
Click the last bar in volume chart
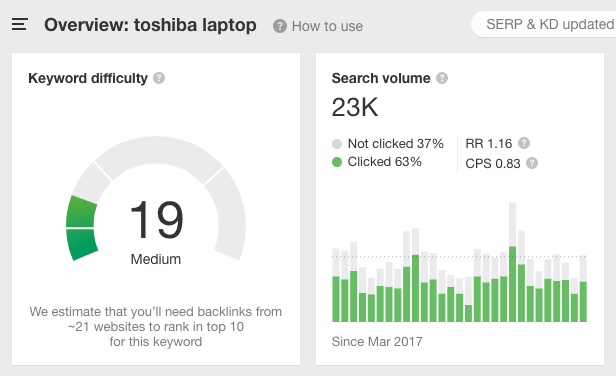pyautogui.click(x=583, y=289)
